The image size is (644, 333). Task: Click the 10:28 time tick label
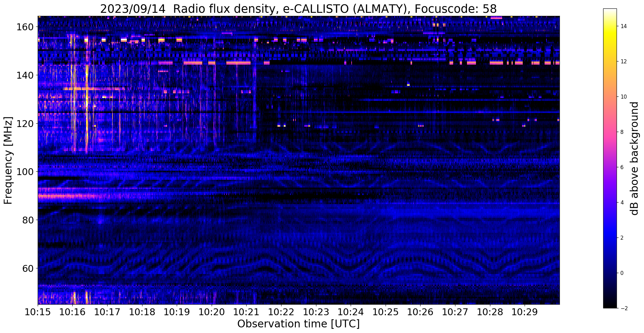point(490,312)
